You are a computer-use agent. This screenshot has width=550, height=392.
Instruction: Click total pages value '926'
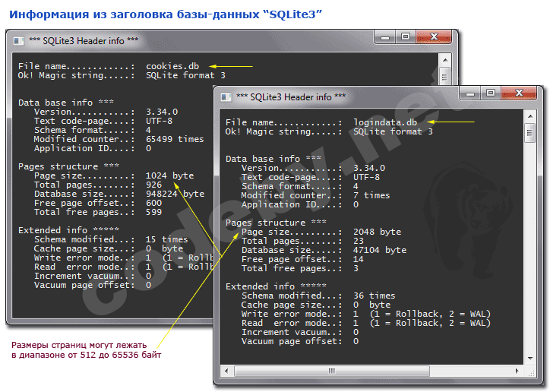154,185
